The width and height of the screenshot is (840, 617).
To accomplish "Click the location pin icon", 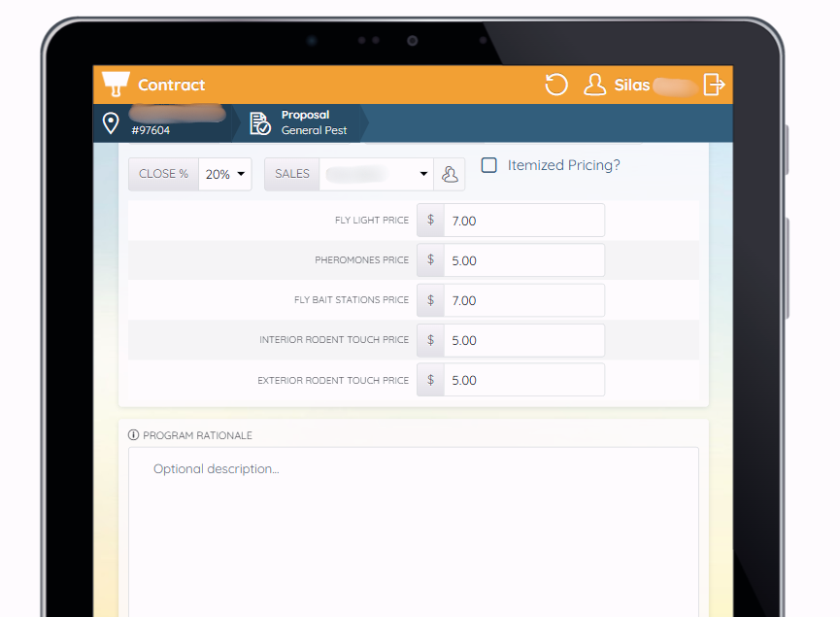I will tap(111, 123).
